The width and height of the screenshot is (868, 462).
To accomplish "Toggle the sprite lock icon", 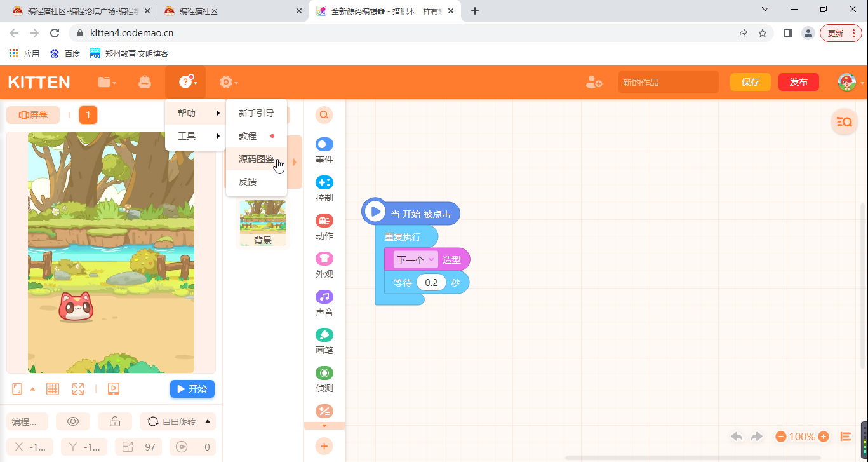I will pyautogui.click(x=115, y=421).
